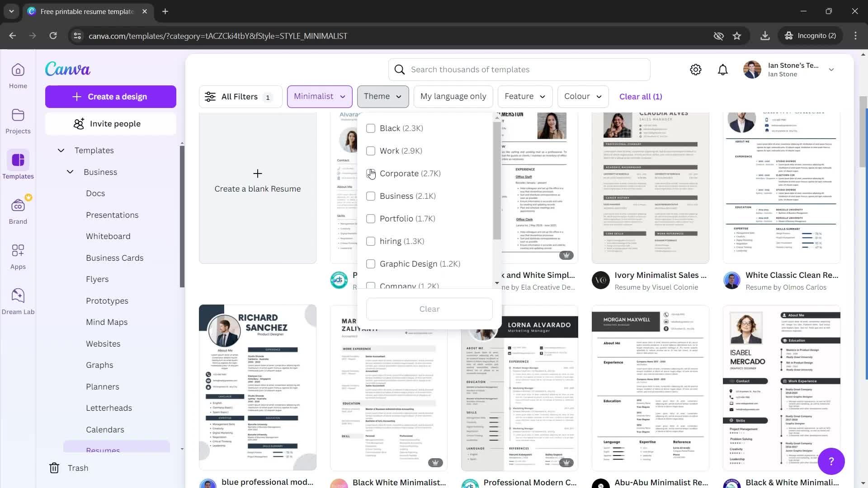The width and height of the screenshot is (868, 488).
Task: Tick the Graphic Design (1.2K) checkbox
Action: click(371, 264)
